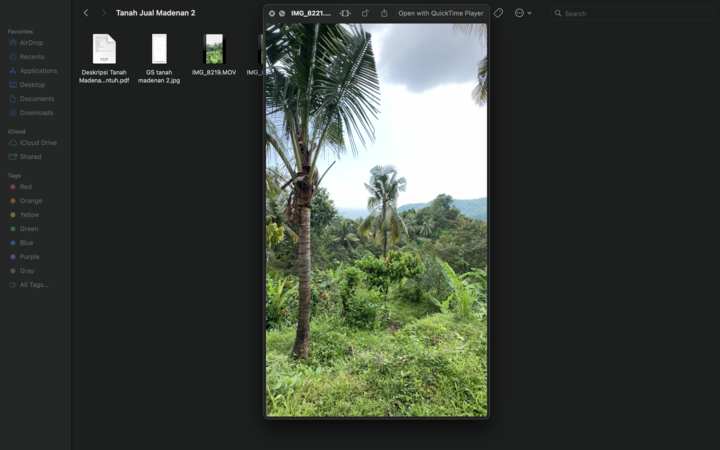The height and width of the screenshot is (450, 720).
Task: Filter by the Red tag
Action: 25,187
